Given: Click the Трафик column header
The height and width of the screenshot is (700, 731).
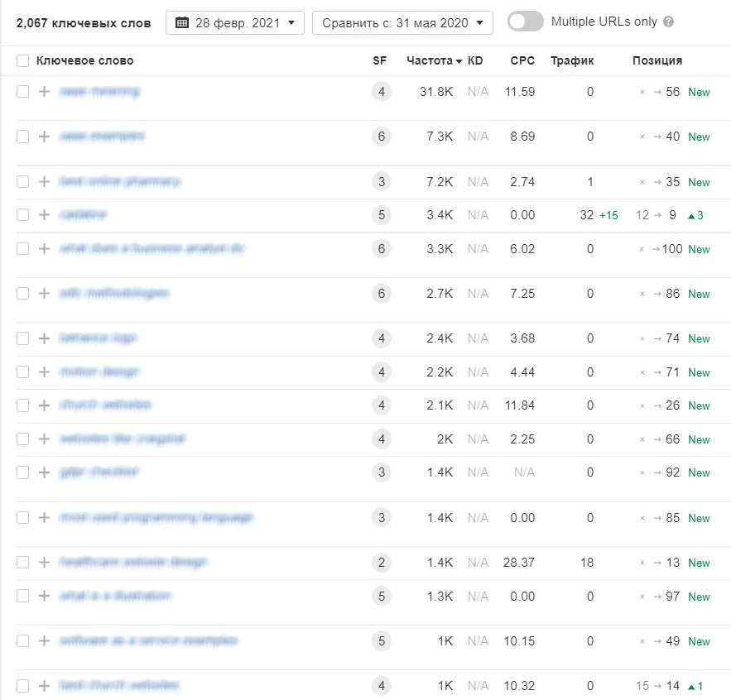Looking at the screenshot, I should [x=572, y=60].
